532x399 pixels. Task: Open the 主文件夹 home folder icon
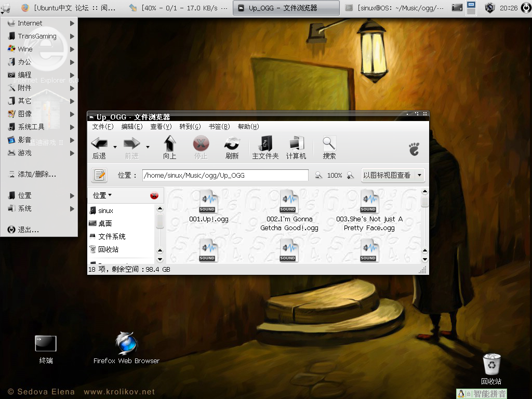[265, 144]
